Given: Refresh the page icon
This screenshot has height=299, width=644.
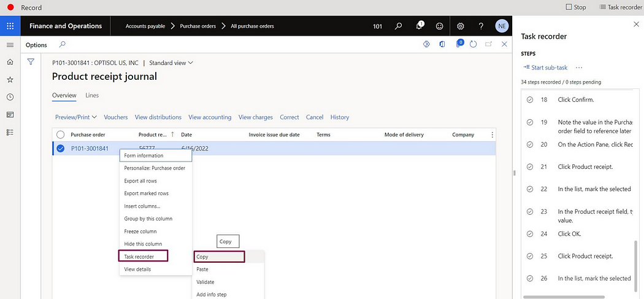Looking at the screenshot, I should pyautogui.click(x=473, y=44).
